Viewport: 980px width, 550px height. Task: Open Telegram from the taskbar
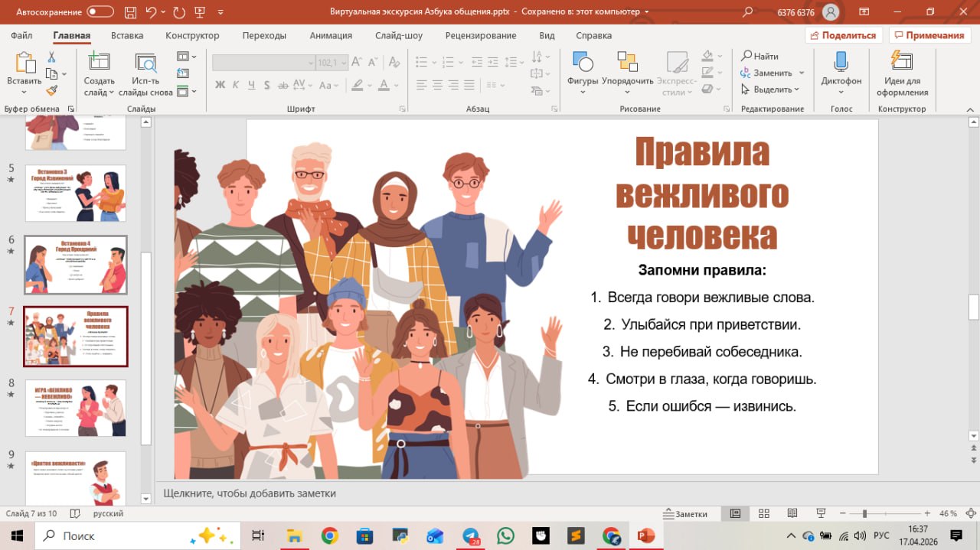(471, 535)
